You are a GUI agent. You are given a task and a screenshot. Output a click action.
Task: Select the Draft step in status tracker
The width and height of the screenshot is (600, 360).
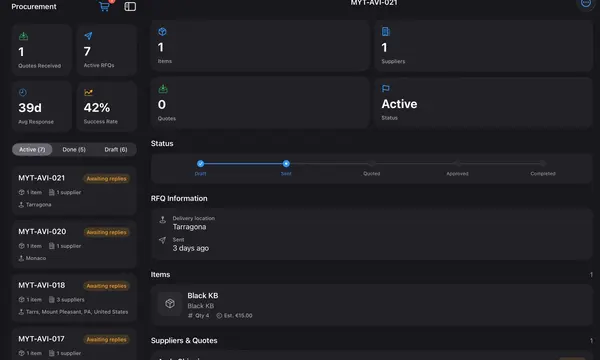[201, 164]
